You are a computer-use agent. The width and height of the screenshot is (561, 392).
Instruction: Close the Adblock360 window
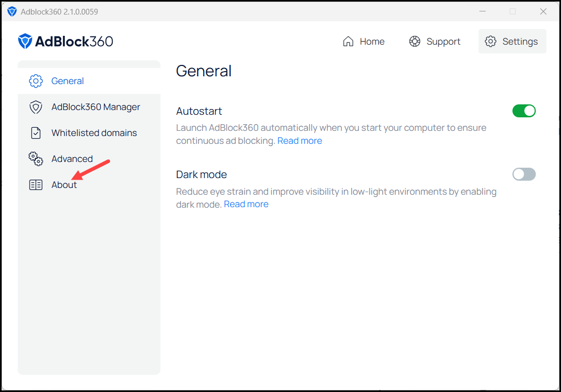(543, 11)
